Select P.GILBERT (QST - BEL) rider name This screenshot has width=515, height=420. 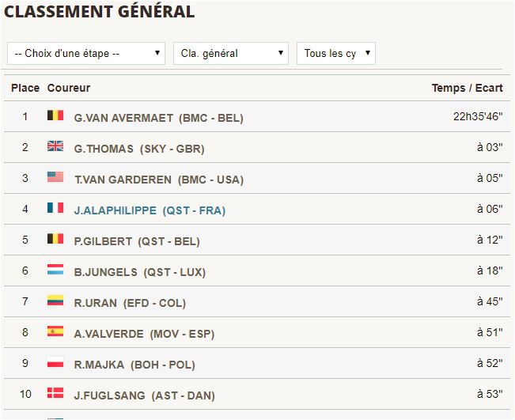137,241
